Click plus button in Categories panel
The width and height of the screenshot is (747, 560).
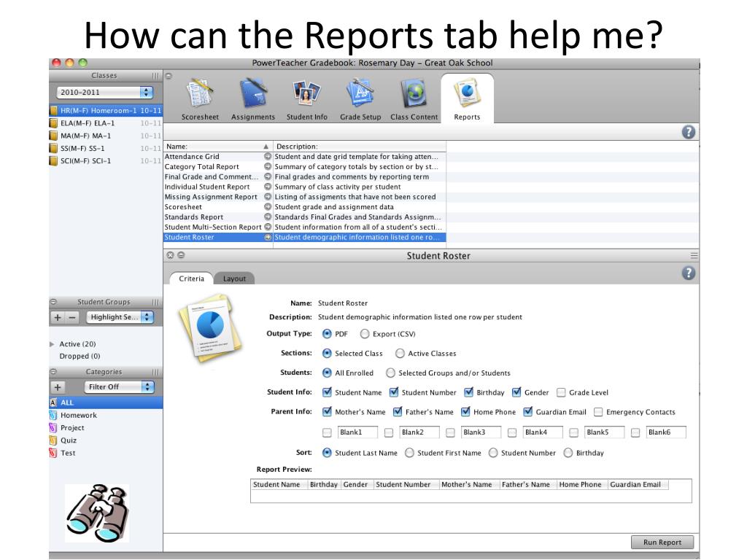click(58, 387)
